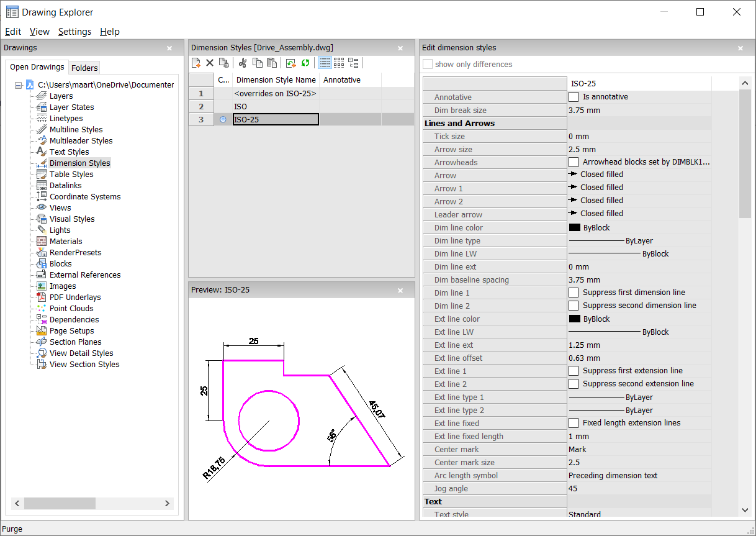Image resolution: width=756 pixels, height=536 pixels.
Task: Click the New dimension style icon
Action: [196, 63]
